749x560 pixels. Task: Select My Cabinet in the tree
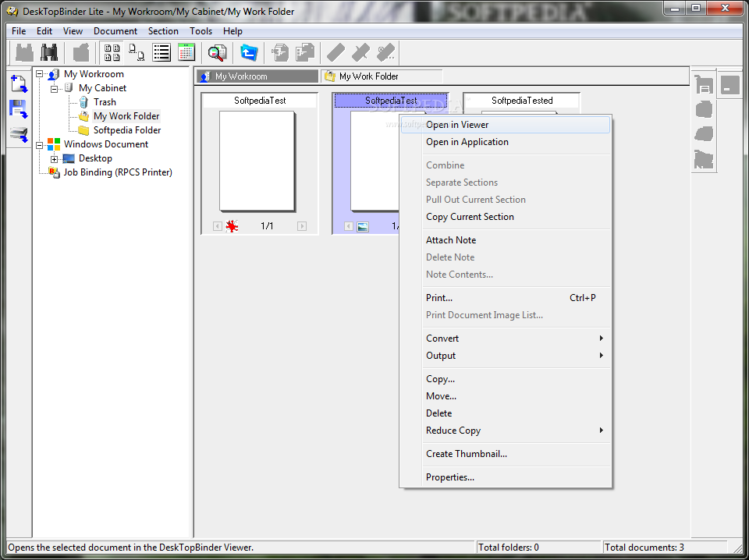[102, 88]
